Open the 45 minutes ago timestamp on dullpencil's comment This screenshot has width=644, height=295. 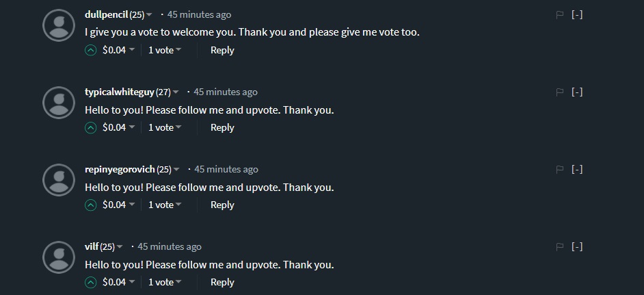point(199,14)
